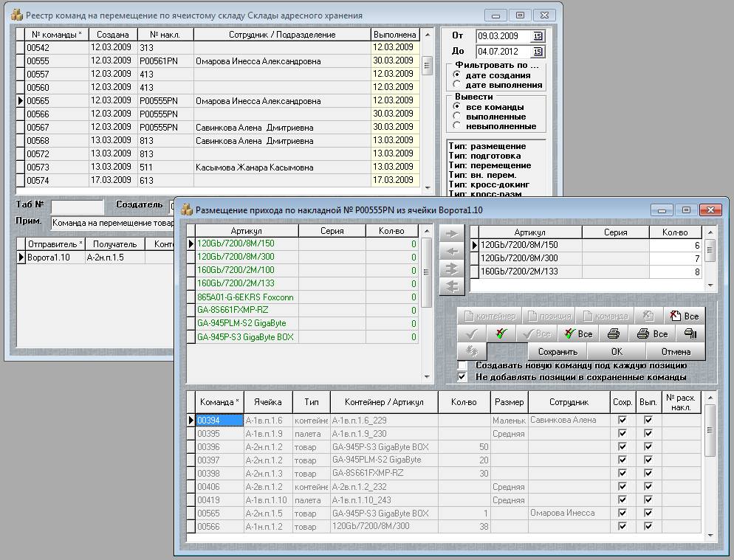The width and height of the screenshot is (734, 560).
Task: Click the printer 'Все' button
Action: tap(652, 334)
